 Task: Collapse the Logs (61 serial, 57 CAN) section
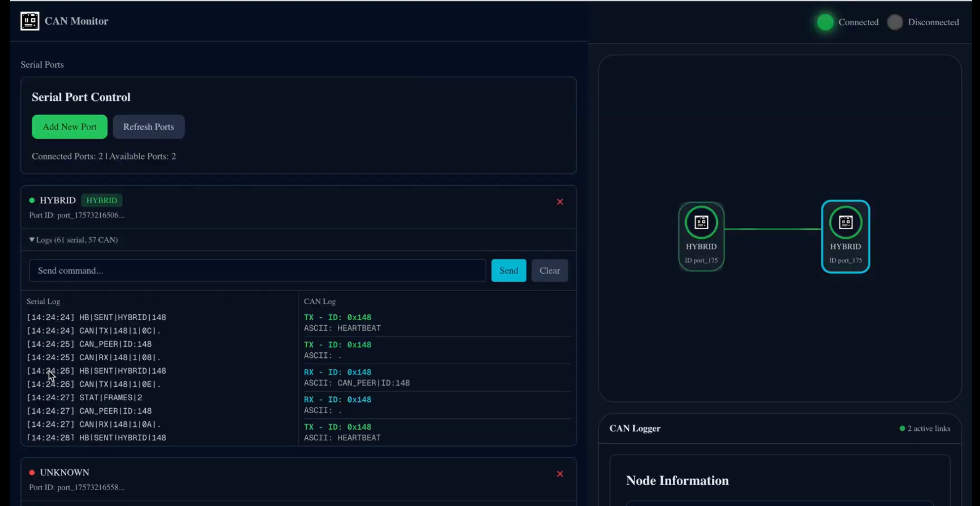[x=73, y=240]
